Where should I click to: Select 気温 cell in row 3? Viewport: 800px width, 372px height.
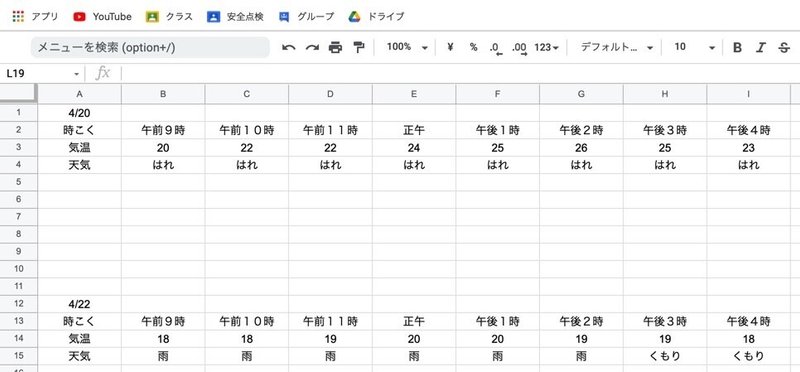point(80,147)
